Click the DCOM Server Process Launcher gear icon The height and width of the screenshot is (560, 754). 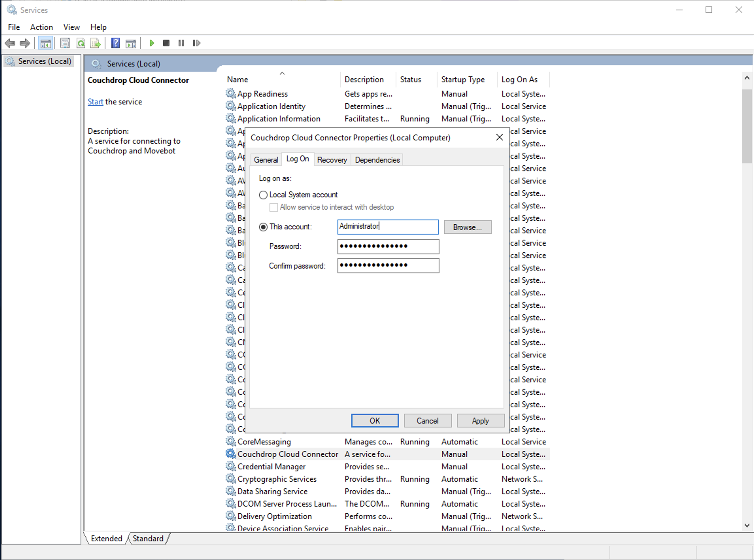pos(231,503)
